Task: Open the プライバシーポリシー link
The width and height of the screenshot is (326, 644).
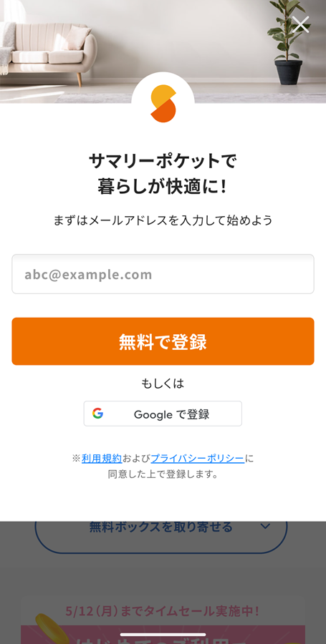Action: pyautogui.click(x=198, y=459)
